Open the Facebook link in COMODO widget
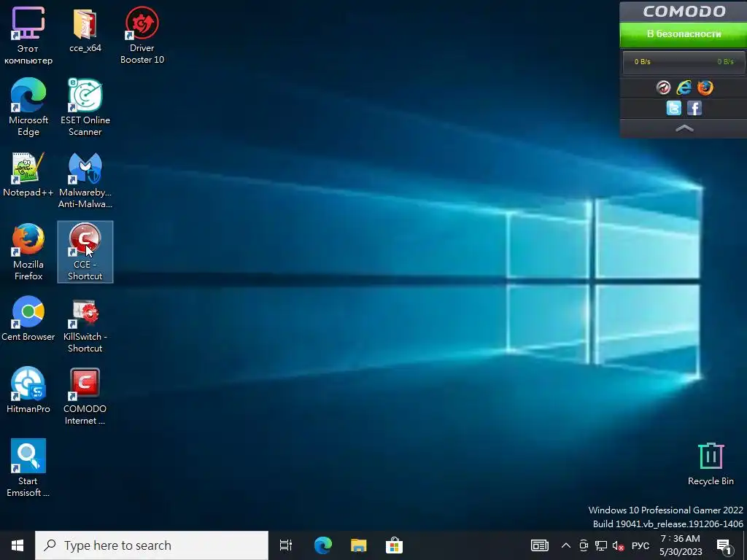The height and width of the screenshot is (560, 747). pos(694,108)
